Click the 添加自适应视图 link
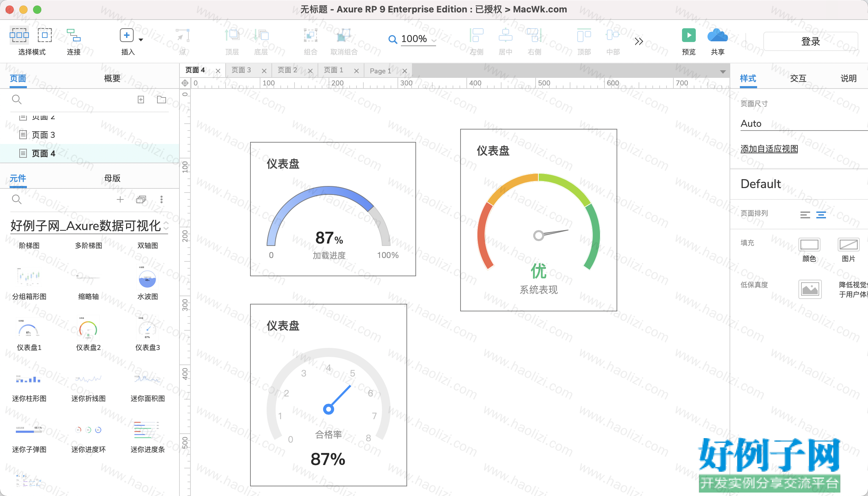Viewport: 868px width, 496px height. point(769,149)
